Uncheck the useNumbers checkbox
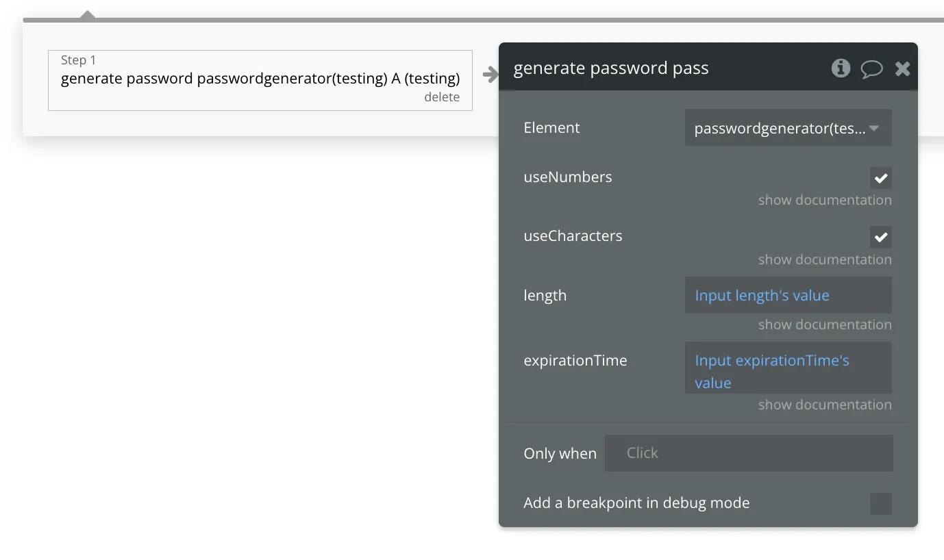Screen dimensions: 944x560 tap(880, 178)
